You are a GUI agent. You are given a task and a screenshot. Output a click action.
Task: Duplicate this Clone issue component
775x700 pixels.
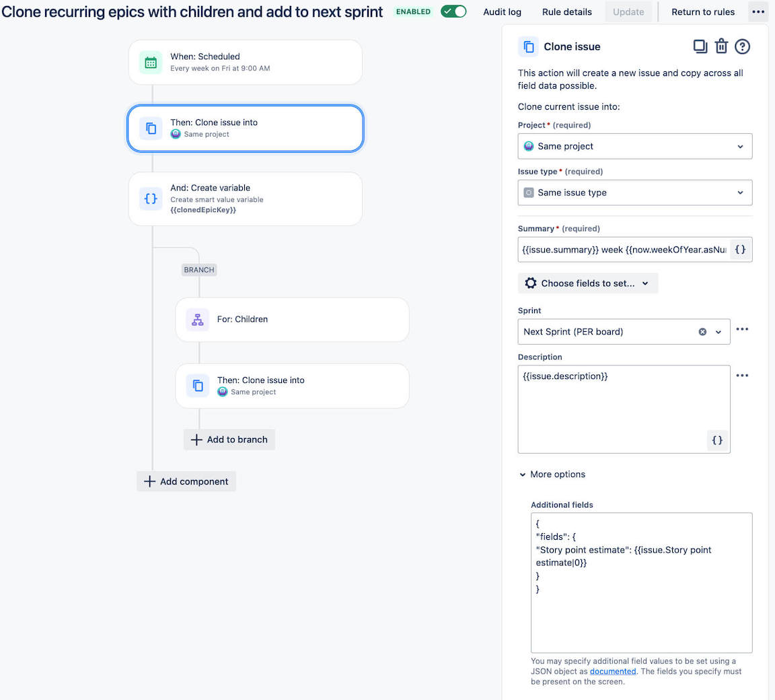tap(700, 46)
